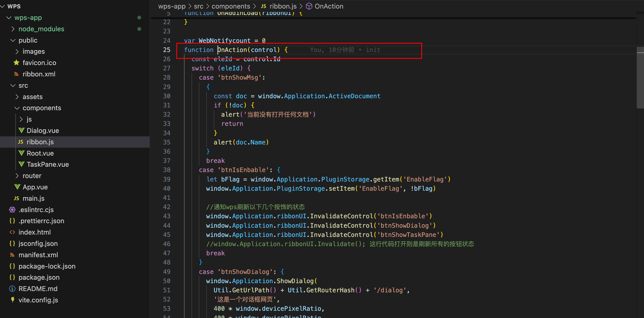
Task: Click the OnAction cube symbol in breadcrumb
Action: [309, 6]
